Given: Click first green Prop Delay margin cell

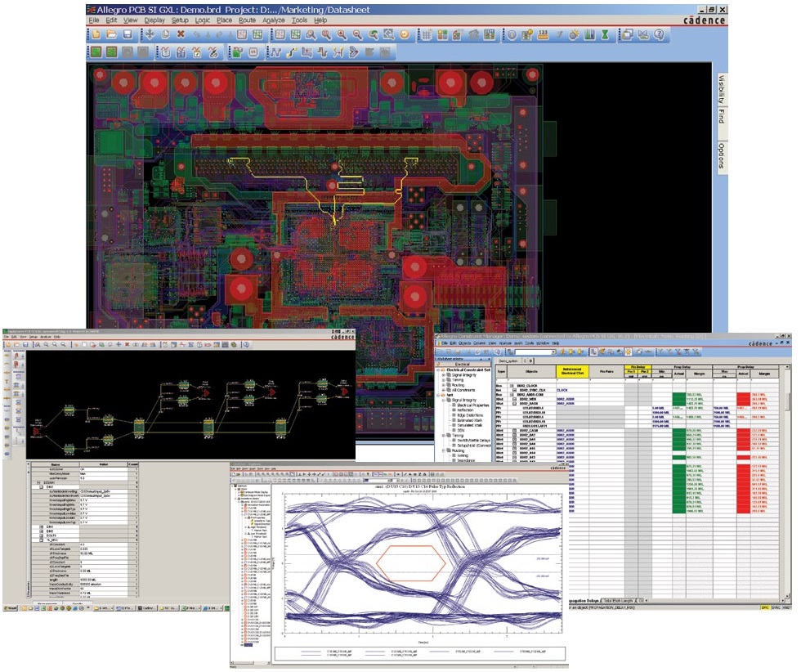Looking at the screenshot, I should click(x=700, y=395).
